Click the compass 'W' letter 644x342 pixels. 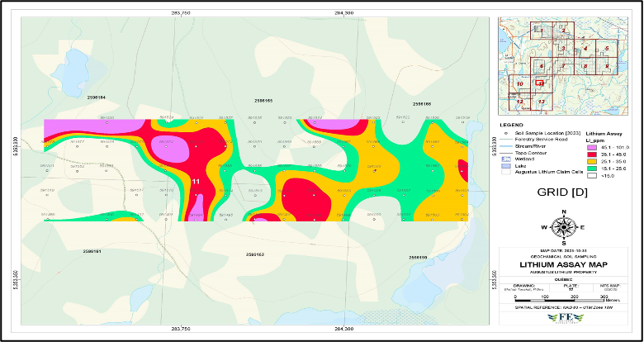[544, 227]
